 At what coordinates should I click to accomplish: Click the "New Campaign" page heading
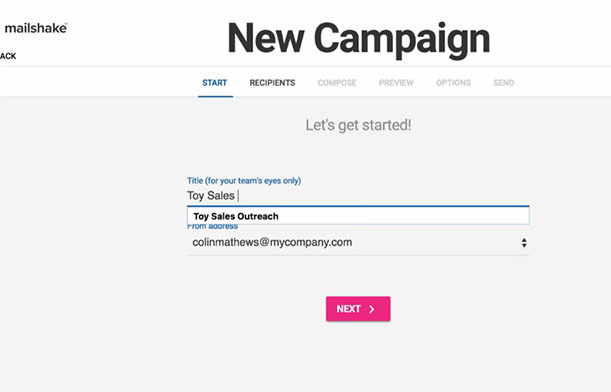coord(358,39)
